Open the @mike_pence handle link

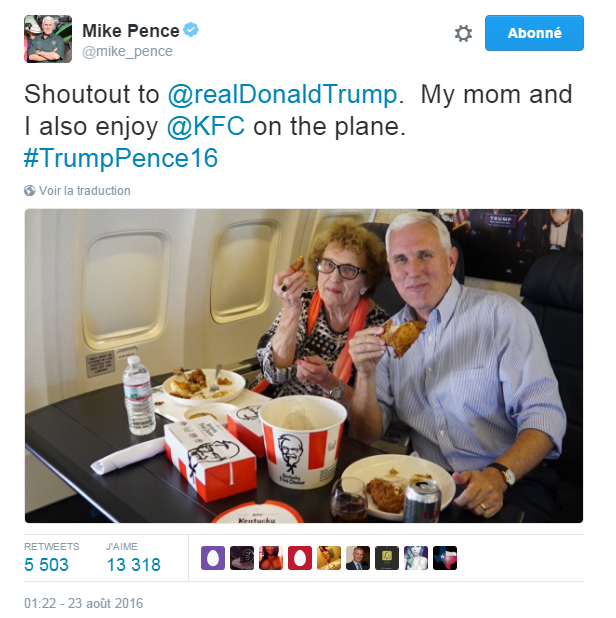point(127,51)
